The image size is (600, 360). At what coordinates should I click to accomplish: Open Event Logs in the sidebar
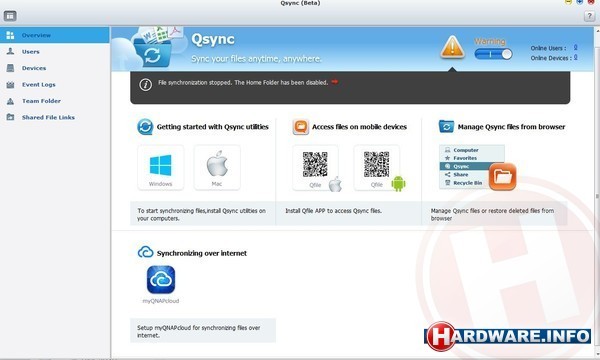[x=55, y=85]
